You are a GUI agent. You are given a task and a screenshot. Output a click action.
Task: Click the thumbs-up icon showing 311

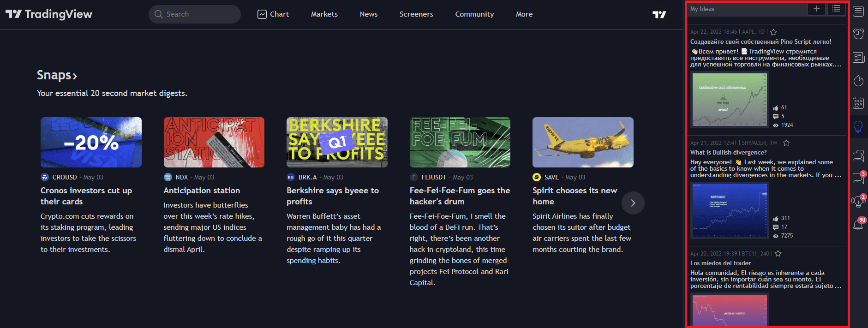click(776, 219)
